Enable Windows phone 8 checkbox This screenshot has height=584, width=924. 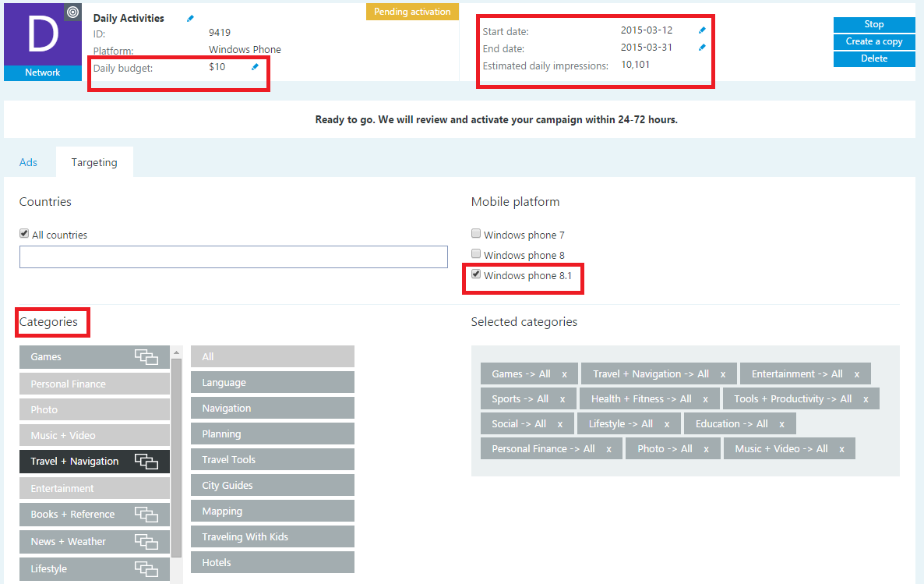coord(476,253)
